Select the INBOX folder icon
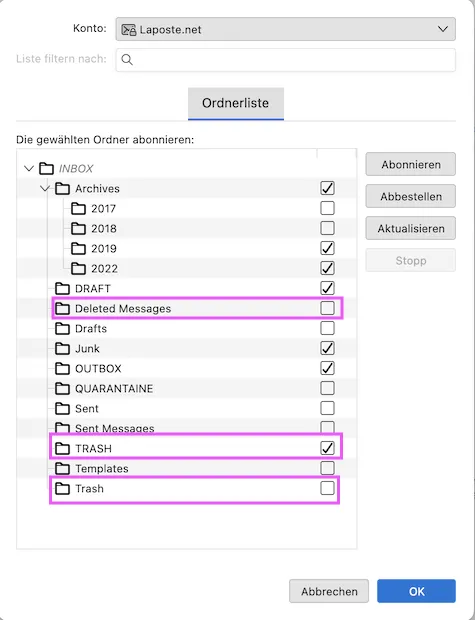475x620 pixels. pyautogui.click(x=46, y=168)
